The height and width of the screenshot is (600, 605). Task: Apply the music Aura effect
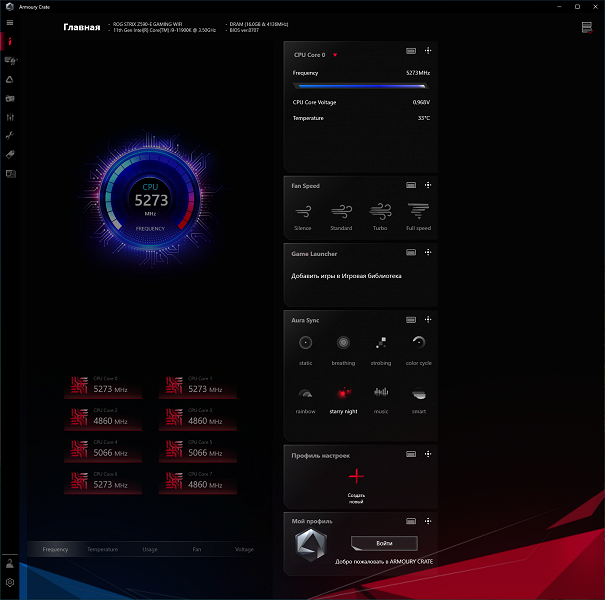[x=381, y=400]
